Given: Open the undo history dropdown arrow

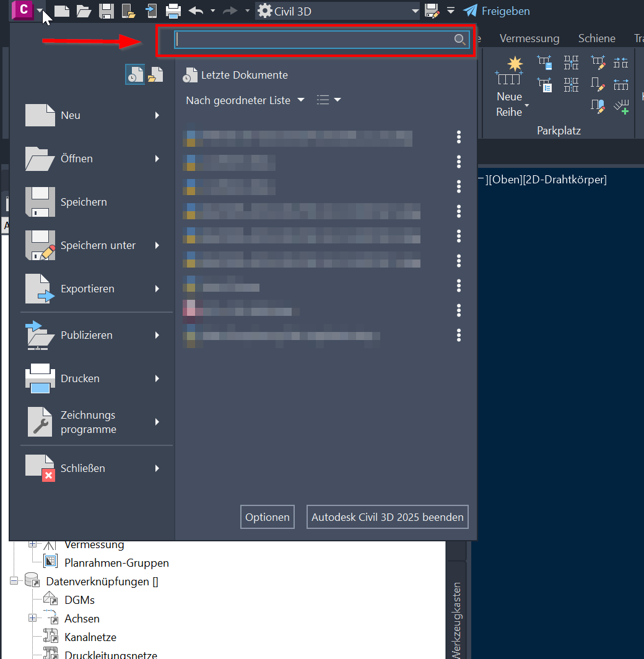Looking at the screenshot, I should click(212, 11).
